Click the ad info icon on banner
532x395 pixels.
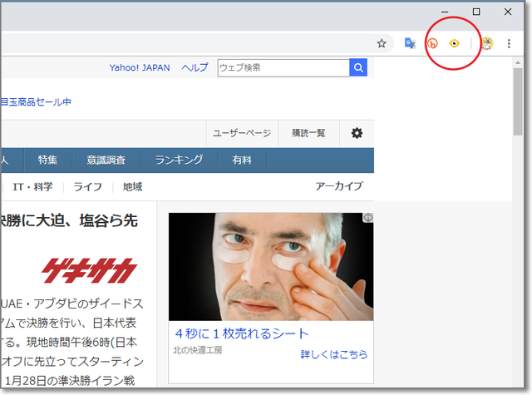(367, 218)
